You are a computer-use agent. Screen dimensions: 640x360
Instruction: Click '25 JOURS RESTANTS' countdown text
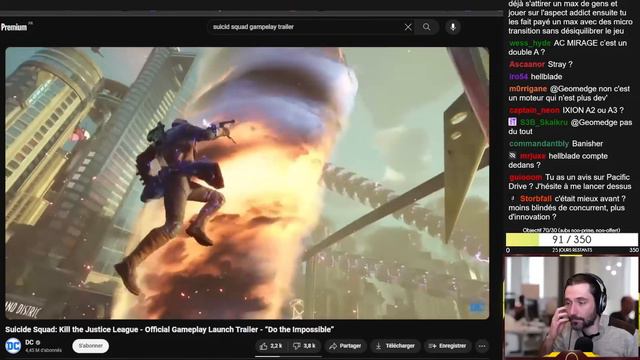[572, 250]
